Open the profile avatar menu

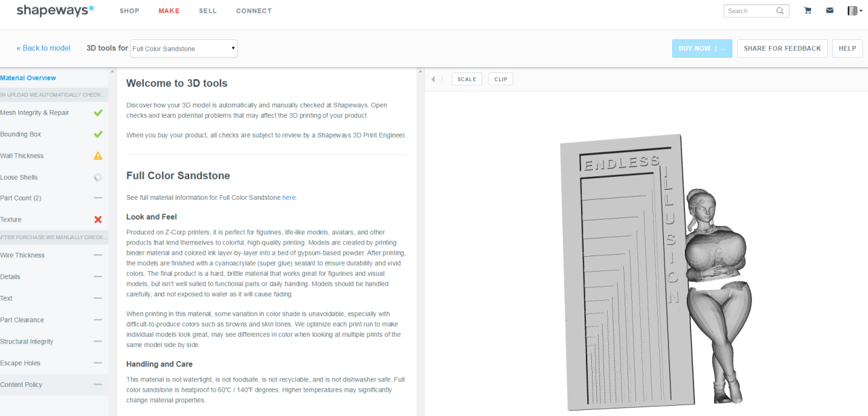854,11
